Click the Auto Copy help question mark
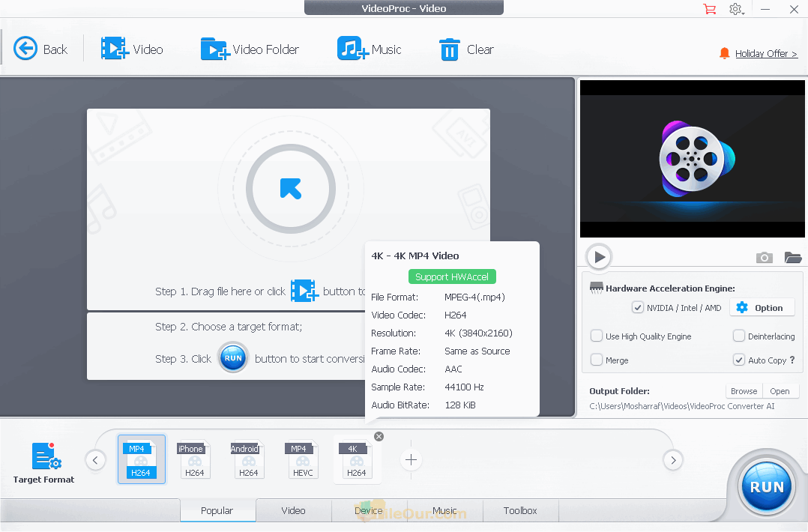Image resolution: width=808 pixels, height=532 pixels. [792, 360]
